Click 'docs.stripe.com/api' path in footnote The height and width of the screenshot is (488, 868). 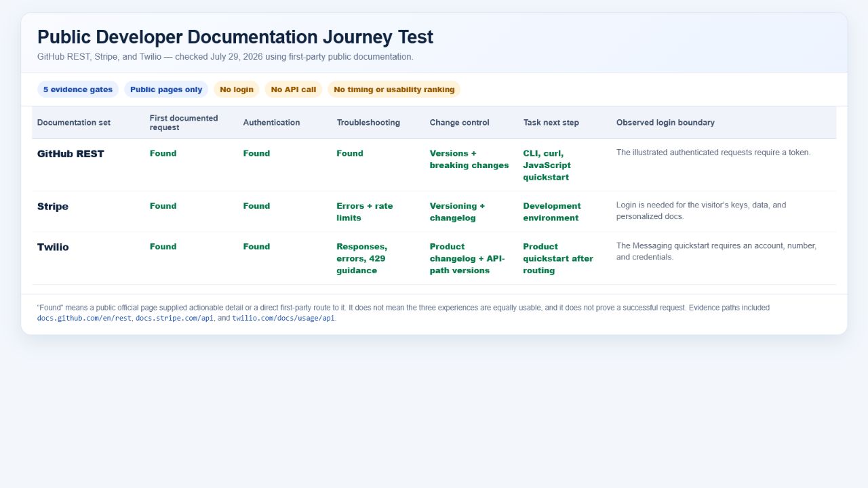point(173,319)
